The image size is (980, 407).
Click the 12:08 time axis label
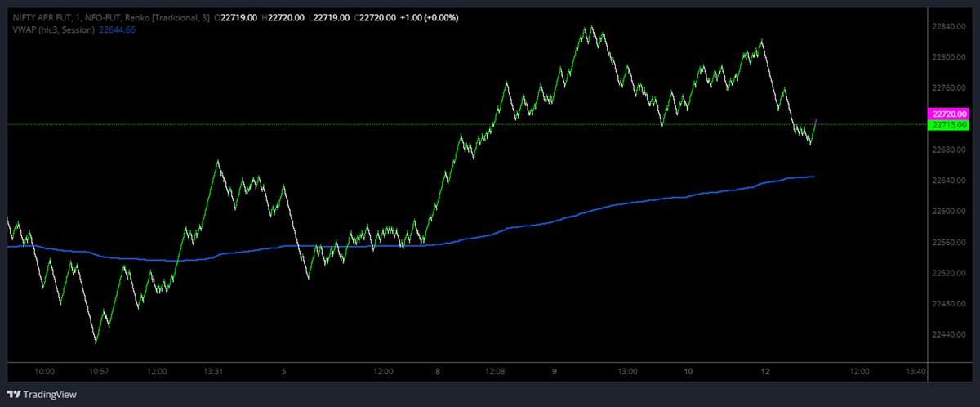(x=495, y=371)
